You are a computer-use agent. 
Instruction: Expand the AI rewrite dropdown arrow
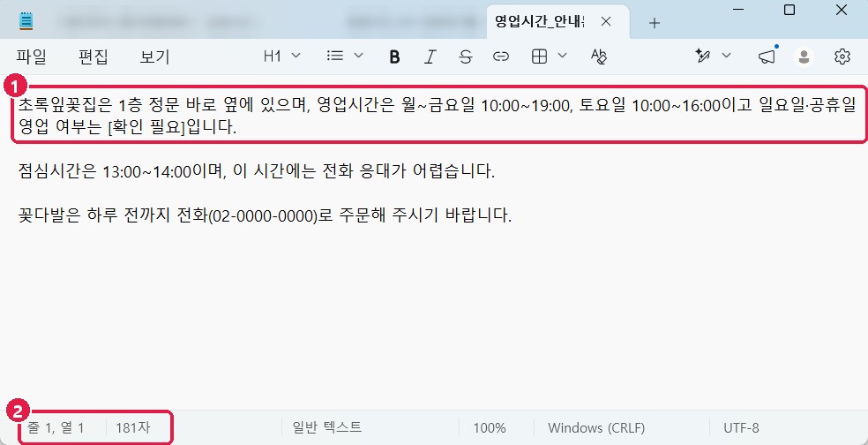tap(726, 56)
